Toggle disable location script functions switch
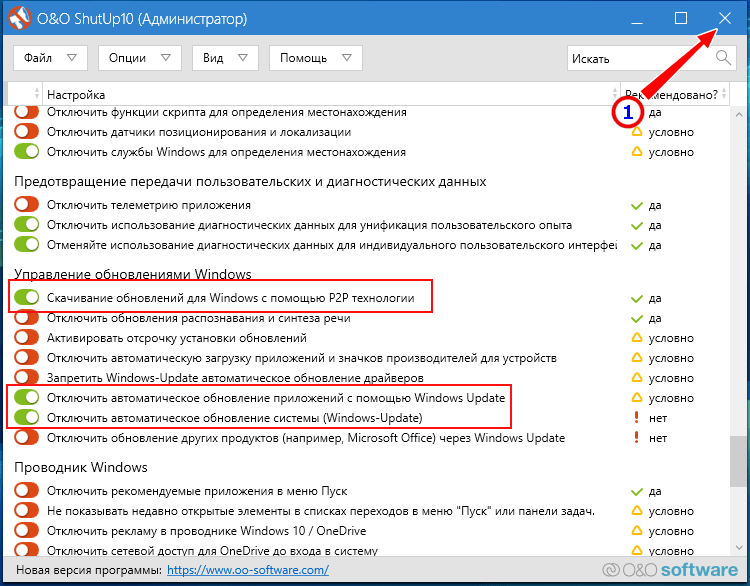Viewport: 750px width, 586px height. (x=26, y=112)
